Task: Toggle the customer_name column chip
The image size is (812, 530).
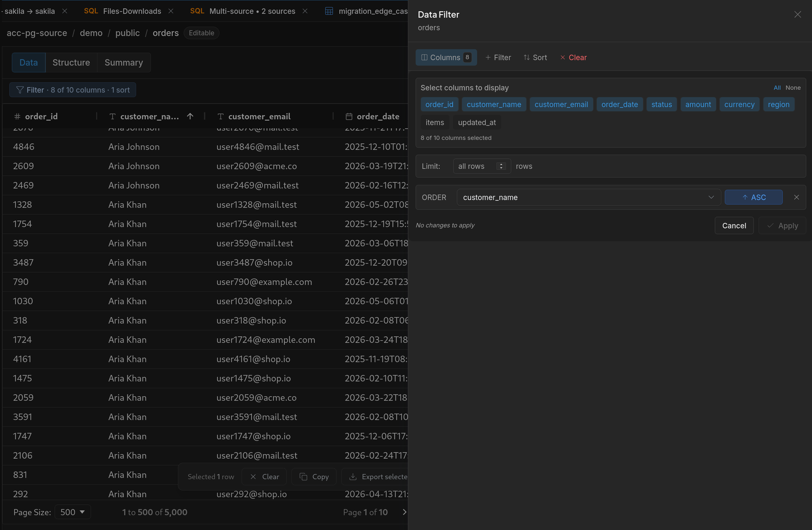Action: point(494,104)
